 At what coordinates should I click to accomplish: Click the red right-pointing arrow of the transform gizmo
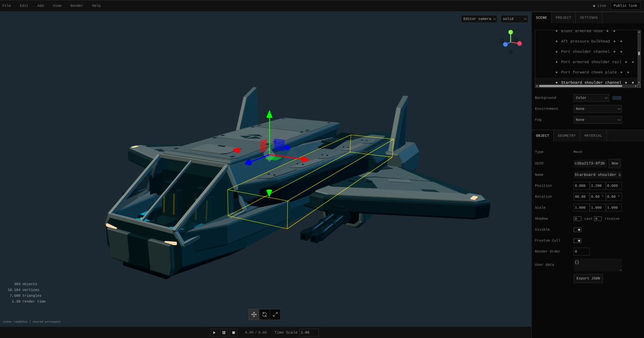click(x=305, y=160)
